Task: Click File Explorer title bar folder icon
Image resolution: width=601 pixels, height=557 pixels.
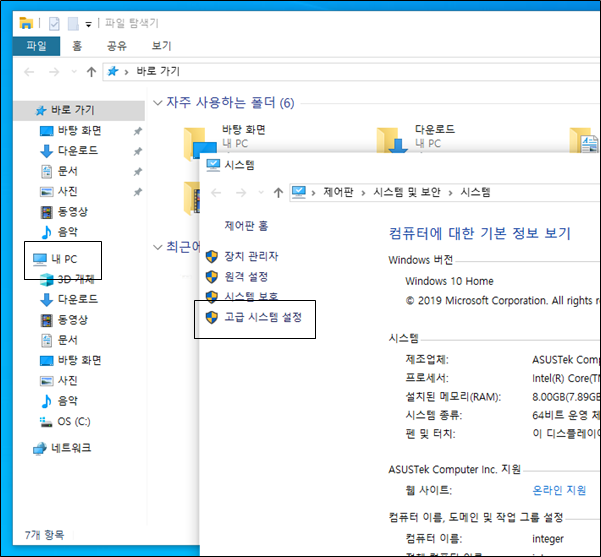Action: click(x=26, y=23)
